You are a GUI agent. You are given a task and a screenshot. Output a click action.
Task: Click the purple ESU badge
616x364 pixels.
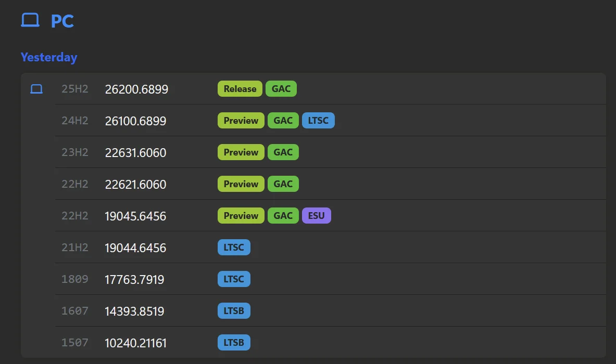[316, 216]
